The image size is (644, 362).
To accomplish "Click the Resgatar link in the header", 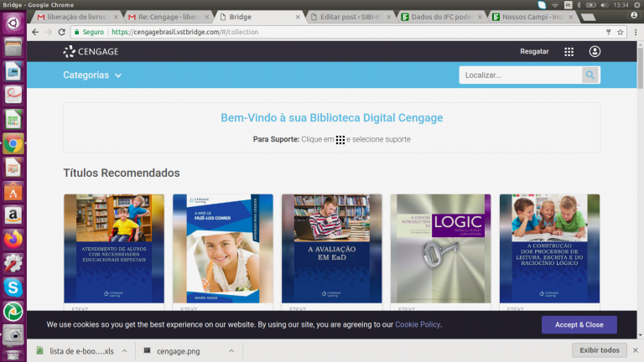I will (534, 52).
